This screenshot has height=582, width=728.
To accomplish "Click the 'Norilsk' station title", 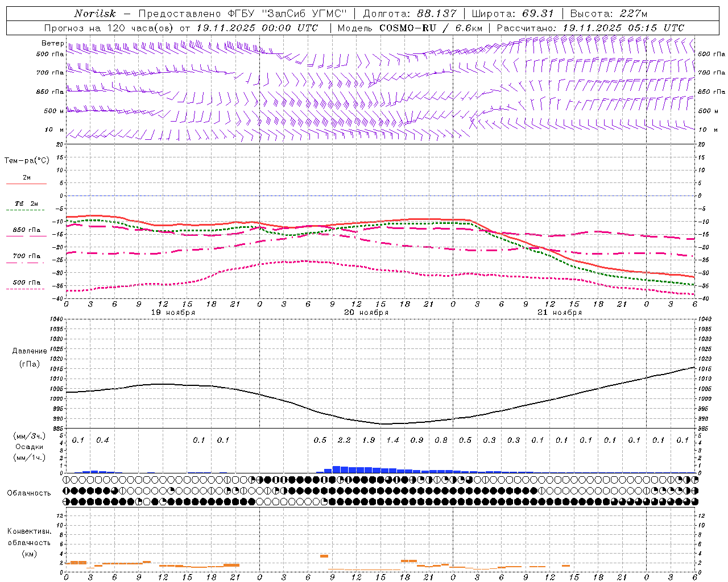I will [95, 14].
